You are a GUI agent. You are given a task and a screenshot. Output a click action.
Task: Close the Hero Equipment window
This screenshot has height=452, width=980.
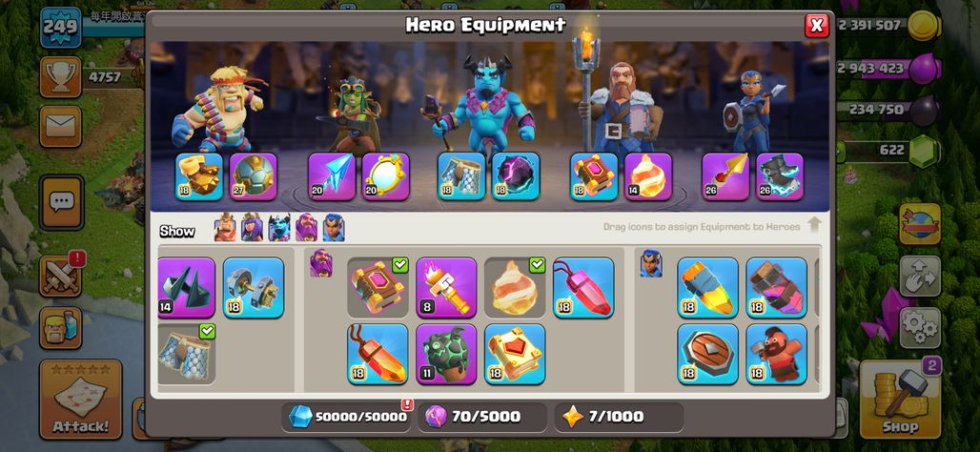pyautogui.click(x=816, y=25)
